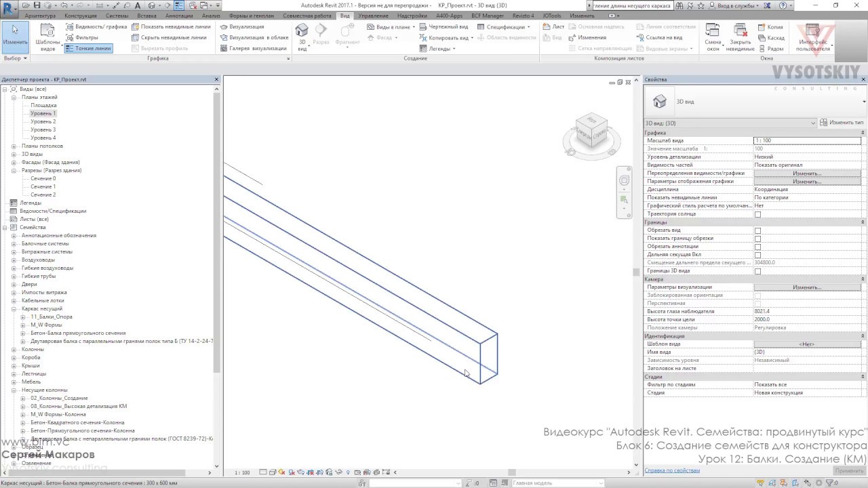868x488 pixels.
Task: Open Спецификации dropdown
Action: (504, 27)
